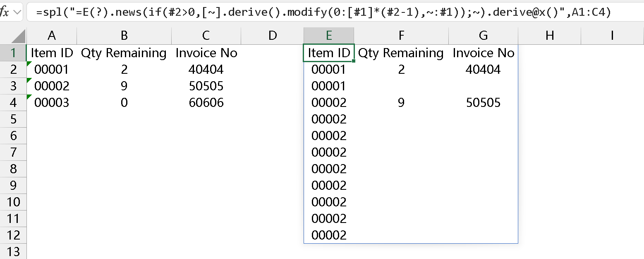Image resolution: width=644 pixels, height=259 pixels.
Task: Select the cell with invoice 60606
Action: [x=206, y=103]
